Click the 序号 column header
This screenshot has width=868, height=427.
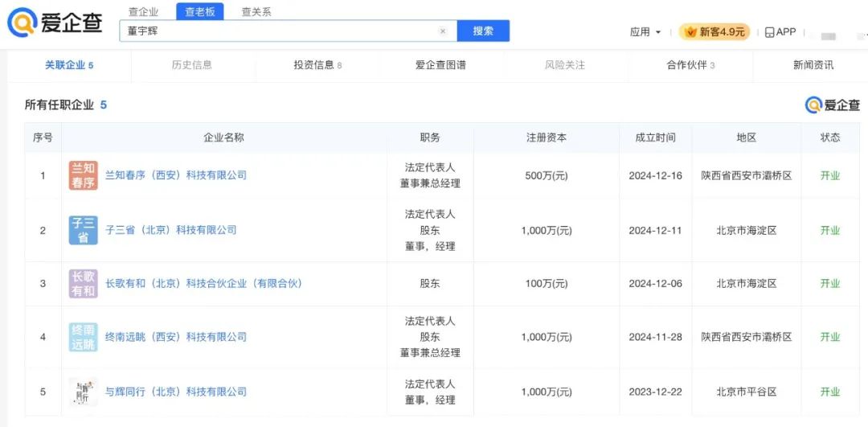click(43, 138)
